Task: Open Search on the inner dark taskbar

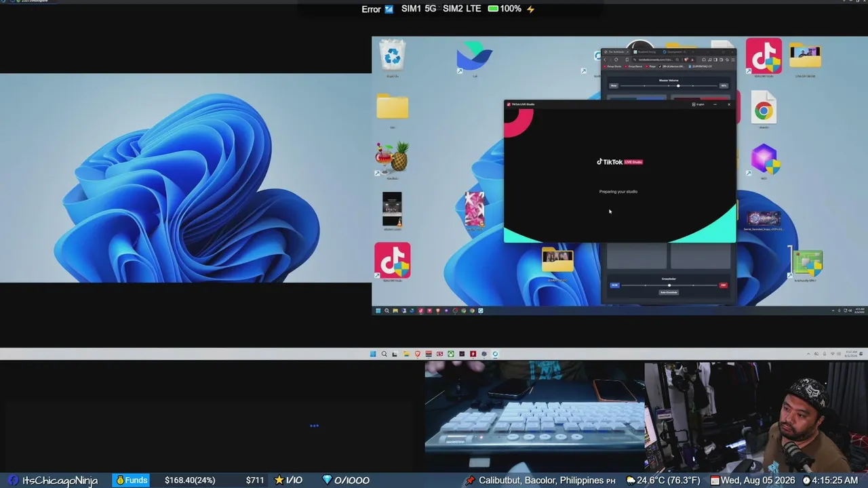Action: (387, 310)
